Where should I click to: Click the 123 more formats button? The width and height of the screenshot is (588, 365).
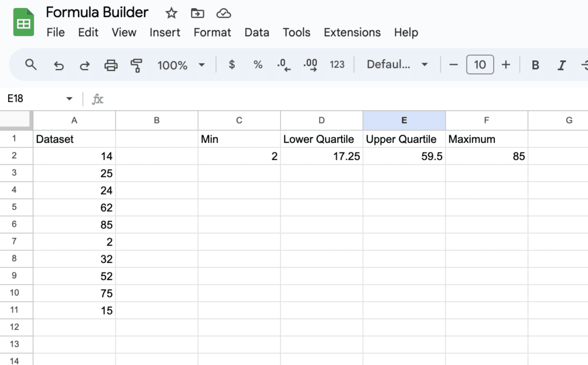337,65
